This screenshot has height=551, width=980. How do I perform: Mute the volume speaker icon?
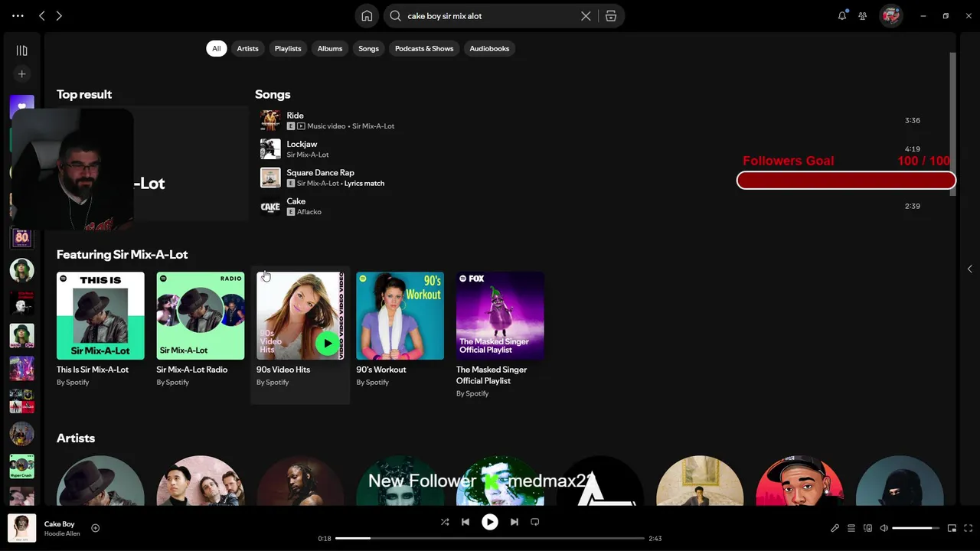point(884,528)
